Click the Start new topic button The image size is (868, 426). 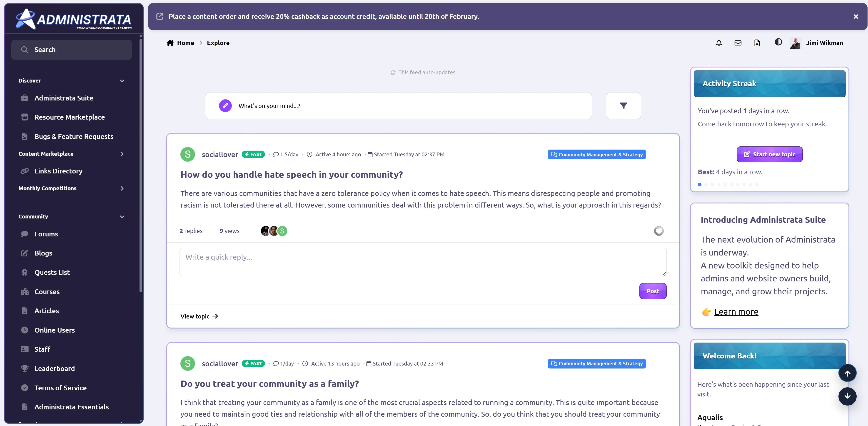point(769,154)
